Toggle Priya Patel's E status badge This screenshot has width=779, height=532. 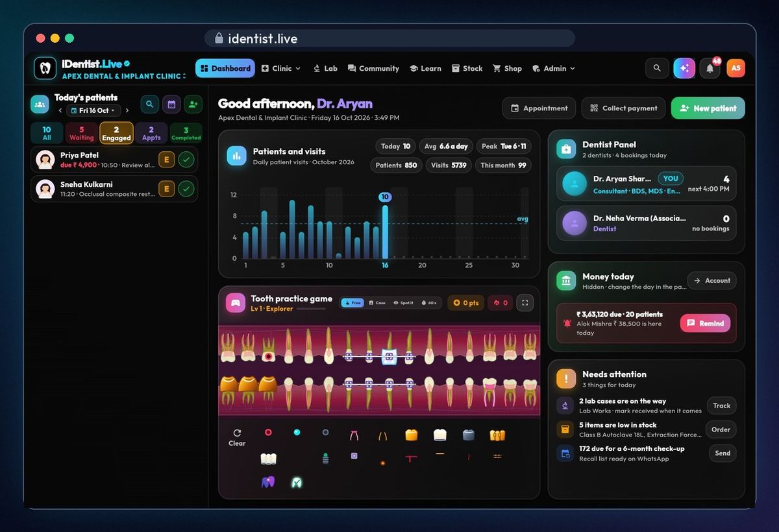tap(166, 160)
